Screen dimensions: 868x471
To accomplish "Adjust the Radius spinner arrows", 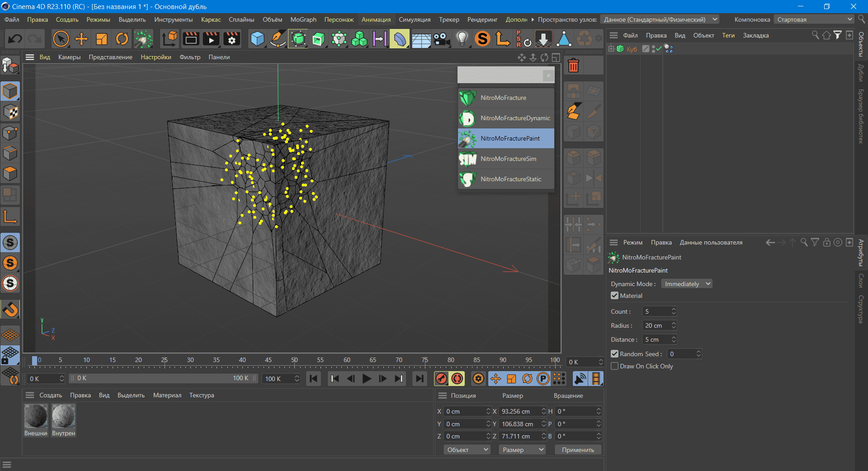I will [x=674, y=325].
